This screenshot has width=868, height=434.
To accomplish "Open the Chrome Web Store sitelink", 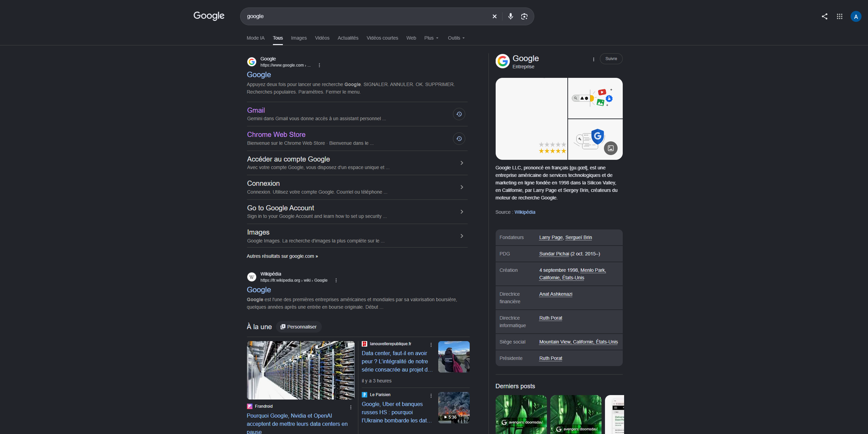I will pos(276,135).
